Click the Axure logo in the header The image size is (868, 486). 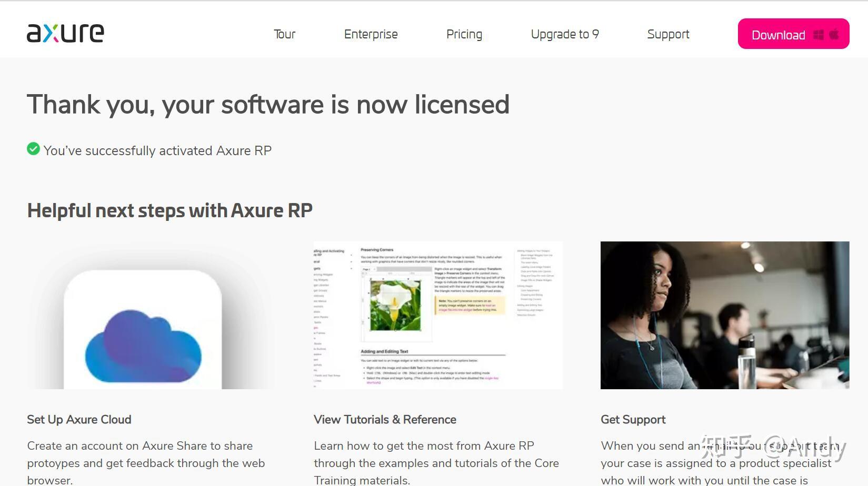coord(64,33)
